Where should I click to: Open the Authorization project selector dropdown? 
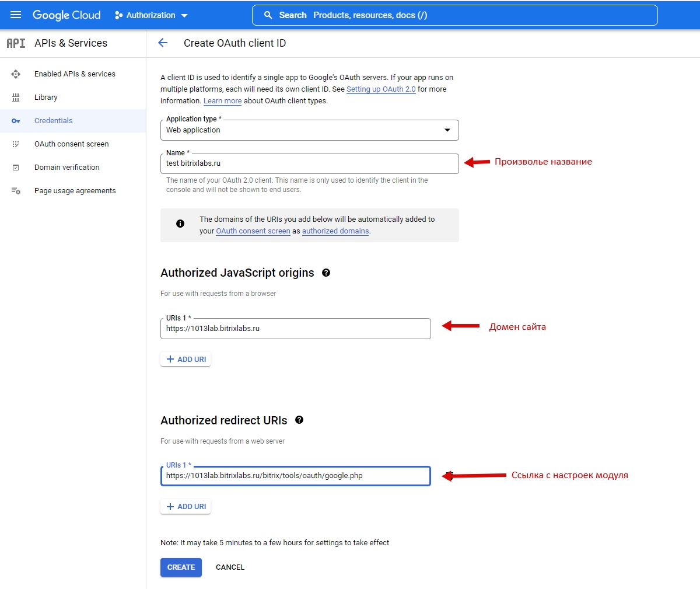click(152, 15)
